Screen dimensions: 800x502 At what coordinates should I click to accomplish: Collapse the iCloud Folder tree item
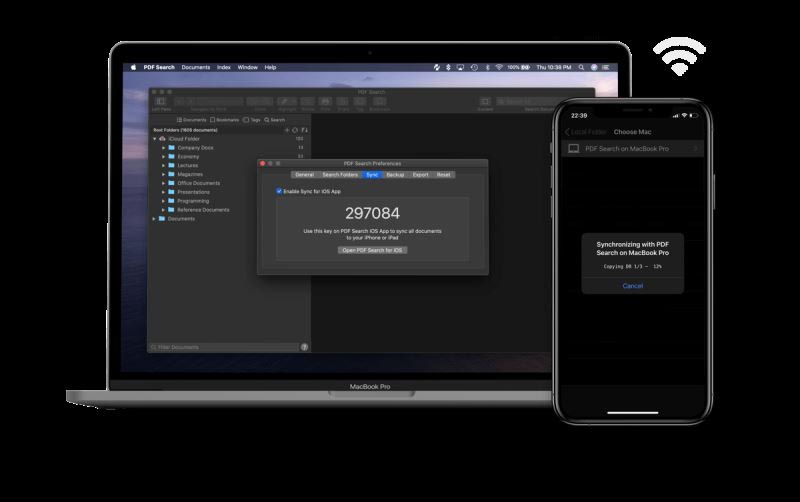155,139
